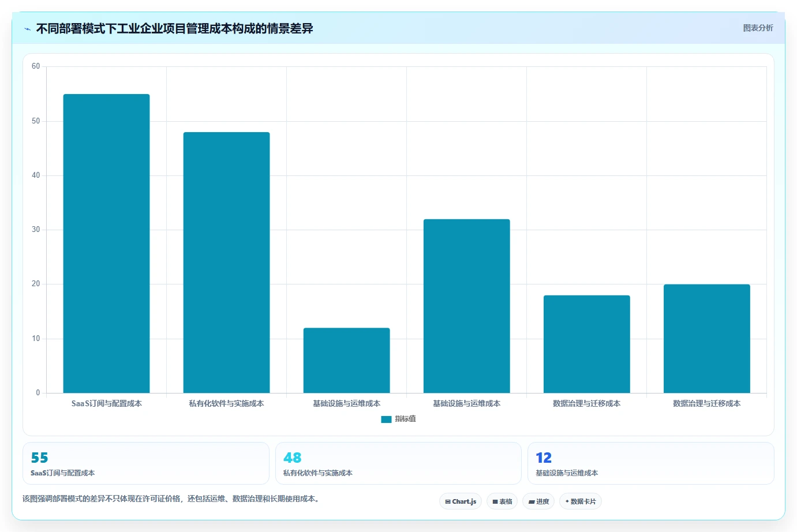The image size is (797, 532).
Task: Click the footnote text about 部署模式
Action: tap(171, 499)
